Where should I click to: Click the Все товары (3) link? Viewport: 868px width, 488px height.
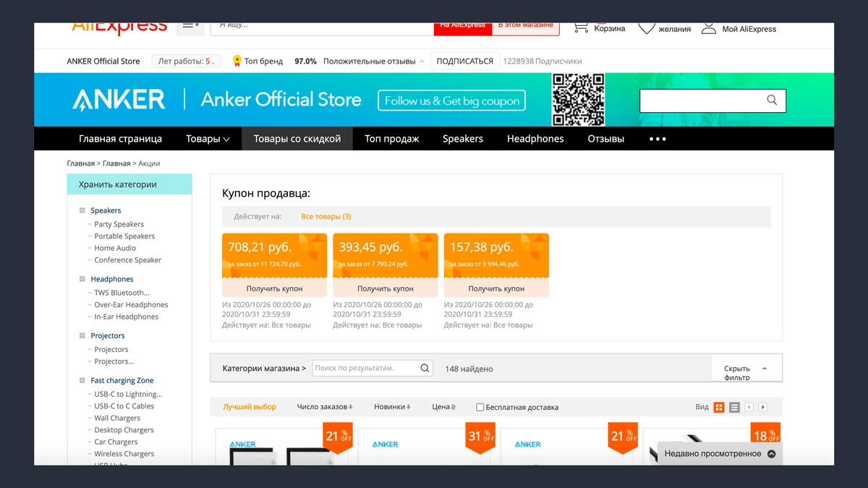(x=326, y=216)
